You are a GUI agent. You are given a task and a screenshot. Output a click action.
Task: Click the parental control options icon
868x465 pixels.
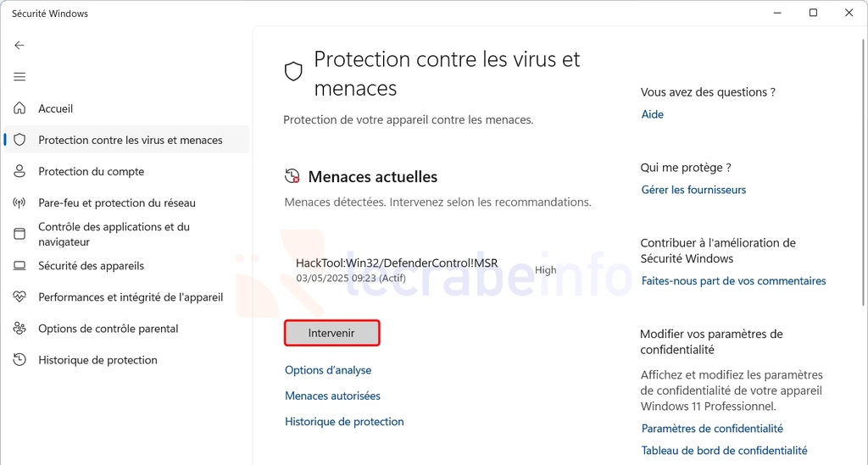click(19, 329)
